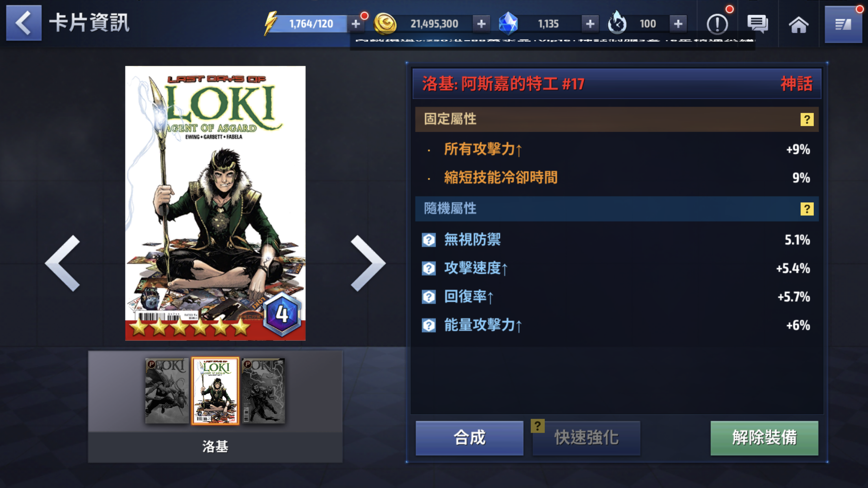868x488 pixels.
Task: Add crystals with the plus next to 1,135
Action: click(x=590, y=24)
